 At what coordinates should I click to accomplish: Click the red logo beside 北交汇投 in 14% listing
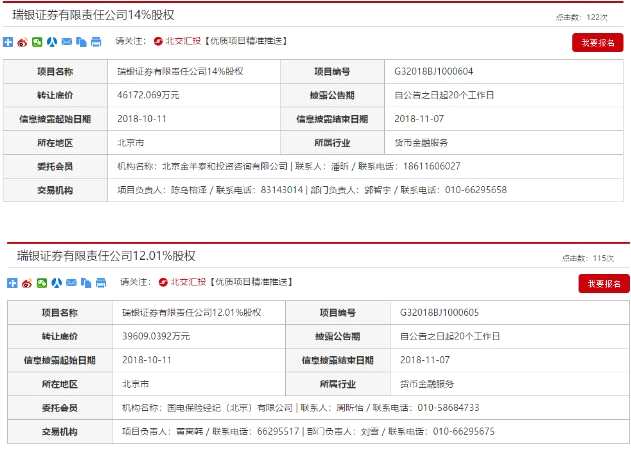click(x=158, y=41)
